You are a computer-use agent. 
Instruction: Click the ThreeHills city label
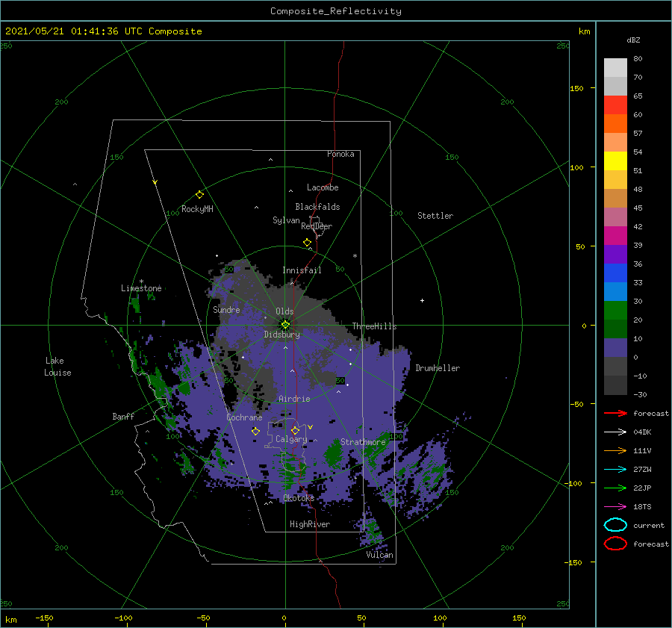click(374, 326)
